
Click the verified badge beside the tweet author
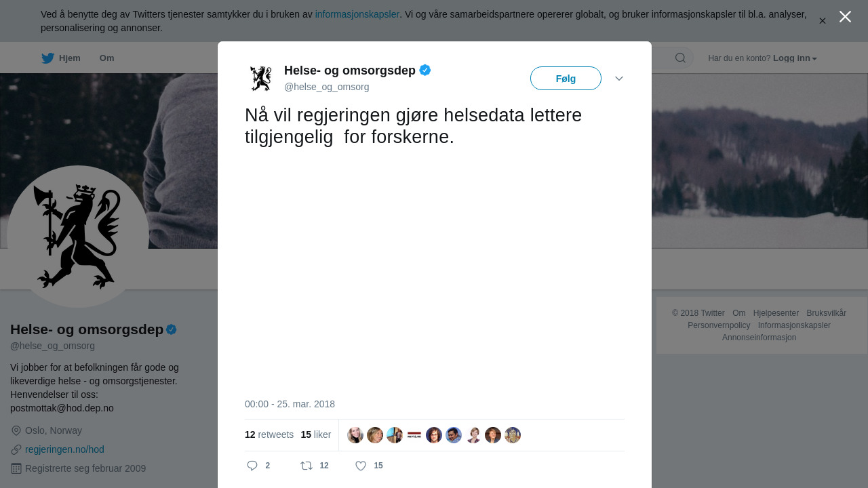click(x=425, y=70)
